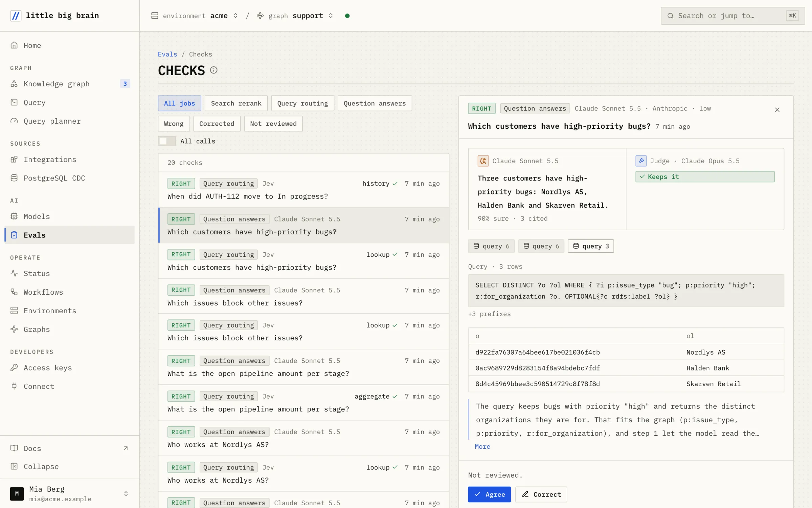Click the Nordlys AS cell in results
The image size is (812, 508).
click(706, 352)
